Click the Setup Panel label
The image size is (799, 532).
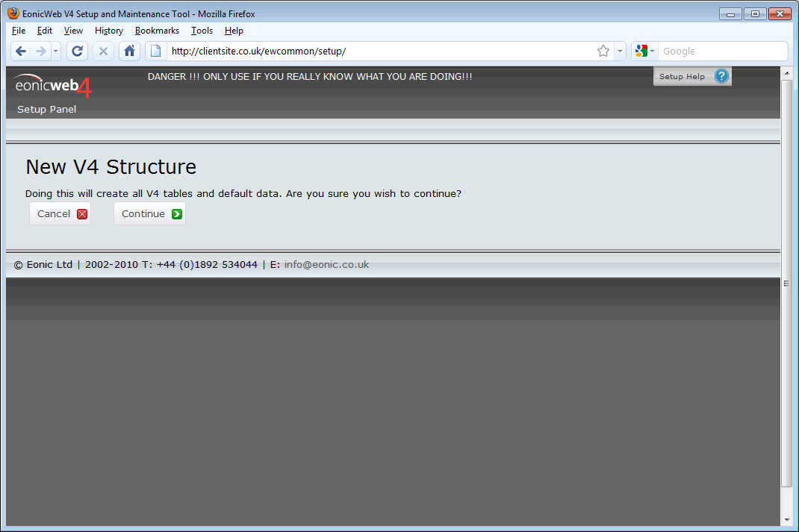[47, 110]
